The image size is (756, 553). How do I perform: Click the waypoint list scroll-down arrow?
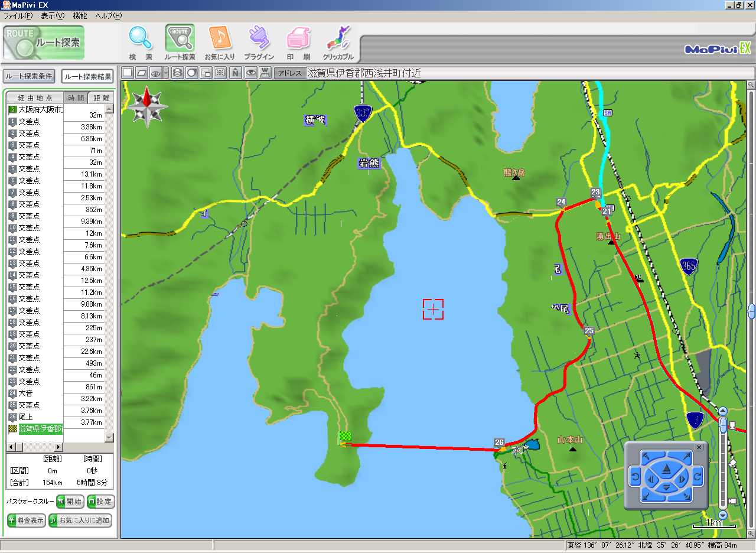point(109,437)
